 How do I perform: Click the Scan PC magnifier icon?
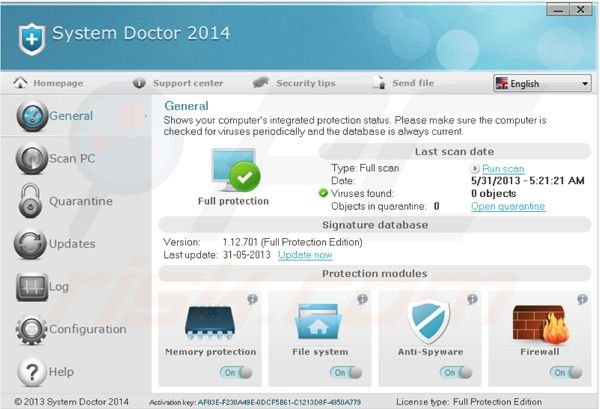[x=32, y=158]
